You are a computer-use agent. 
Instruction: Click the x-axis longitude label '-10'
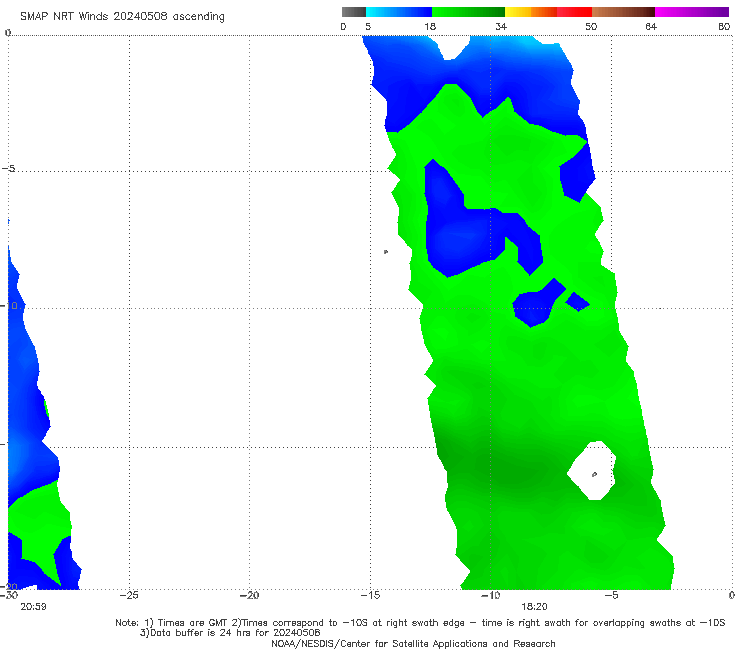490,596
